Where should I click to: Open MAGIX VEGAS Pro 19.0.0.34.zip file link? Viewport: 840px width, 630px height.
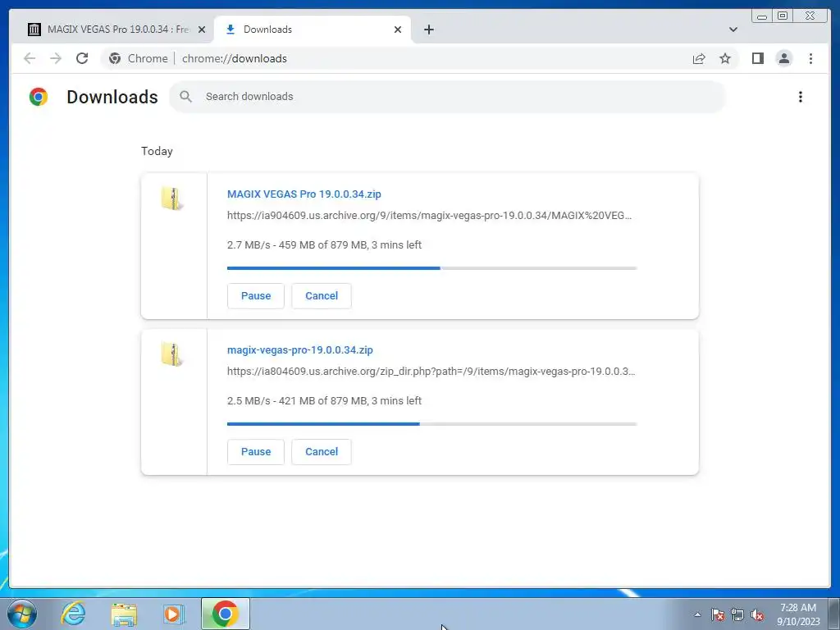tap(304, 194)
